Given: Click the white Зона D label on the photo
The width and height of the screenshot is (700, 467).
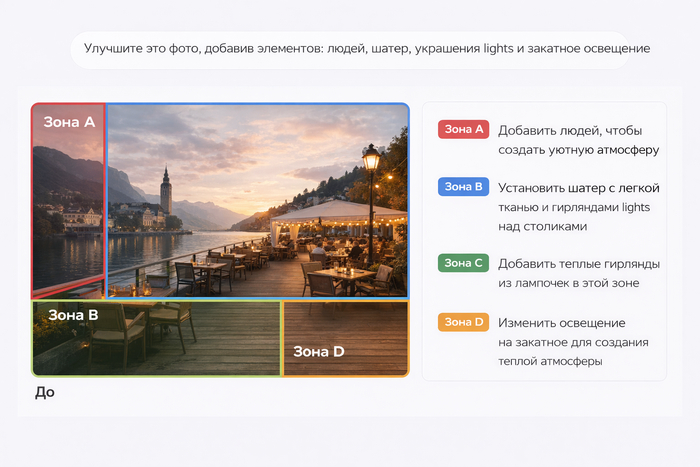Looking at the screenshot, I should click(318, 351).
